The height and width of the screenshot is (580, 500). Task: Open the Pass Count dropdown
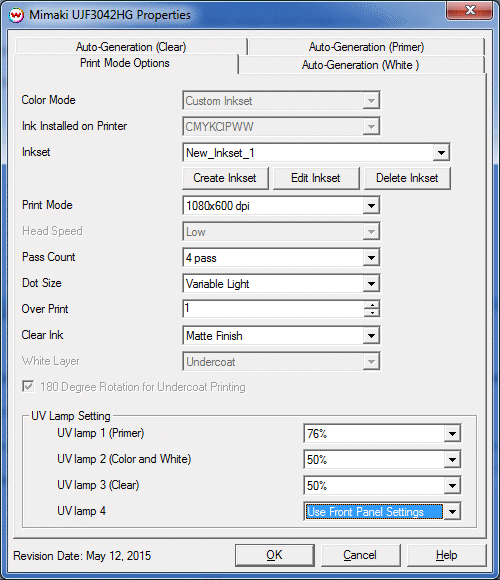[371, 258]
